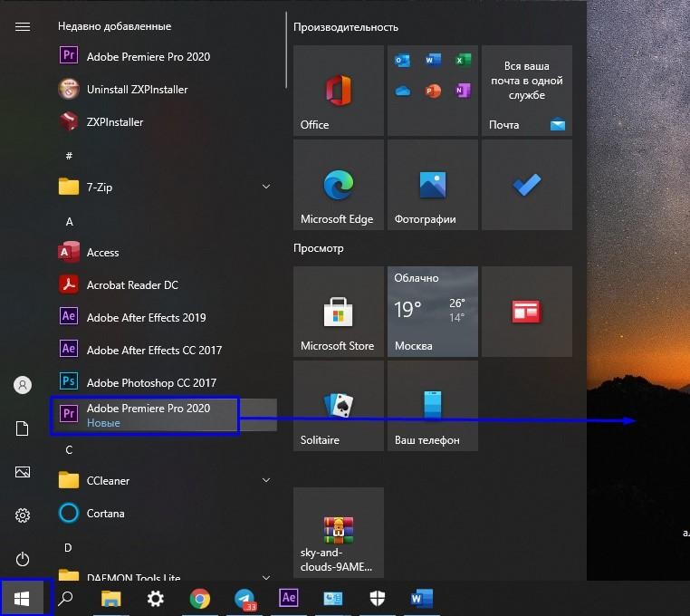Open the sky-and-clouds WinRAR archive tile
Viewport: 690px width, 616px height.
coord(339,533)
